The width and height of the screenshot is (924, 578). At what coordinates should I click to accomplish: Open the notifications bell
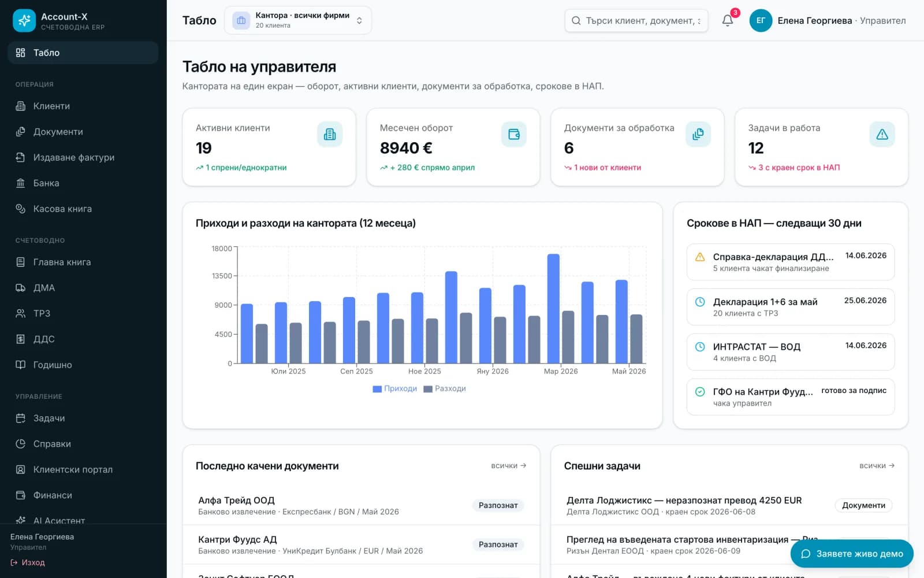tap(728, 20)
